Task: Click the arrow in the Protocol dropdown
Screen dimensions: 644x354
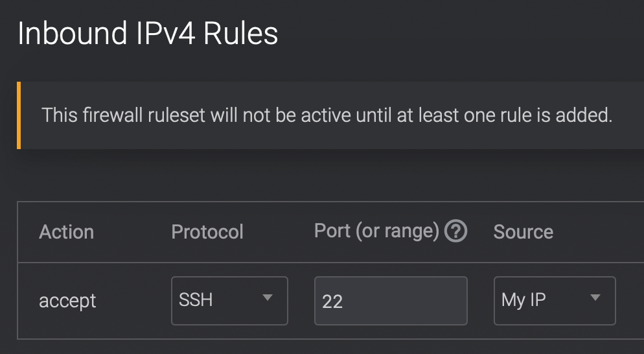Action: tap(267, 298)
